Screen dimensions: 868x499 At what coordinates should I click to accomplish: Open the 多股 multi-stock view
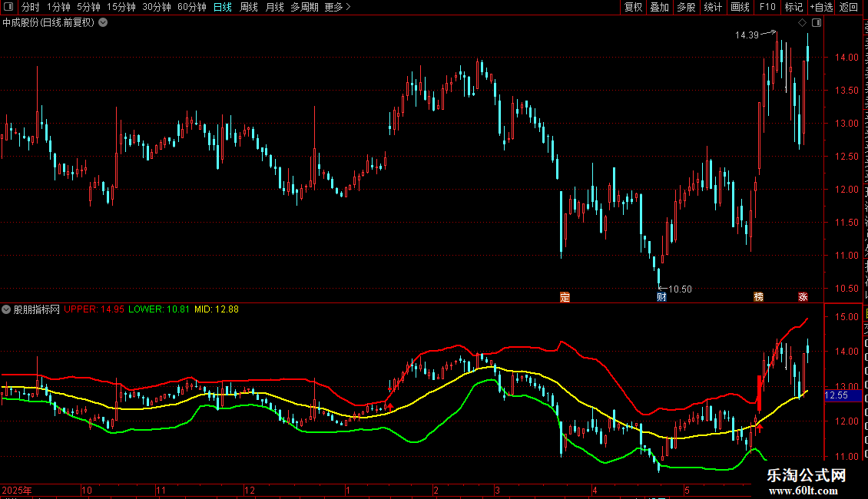[x=687, y=7]
